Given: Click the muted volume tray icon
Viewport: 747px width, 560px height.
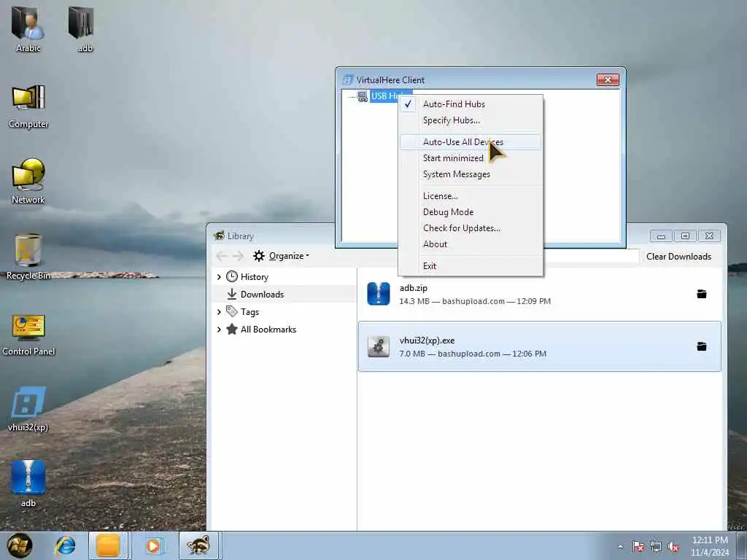Looking at the screenshot, I should [x=673, y=547].
